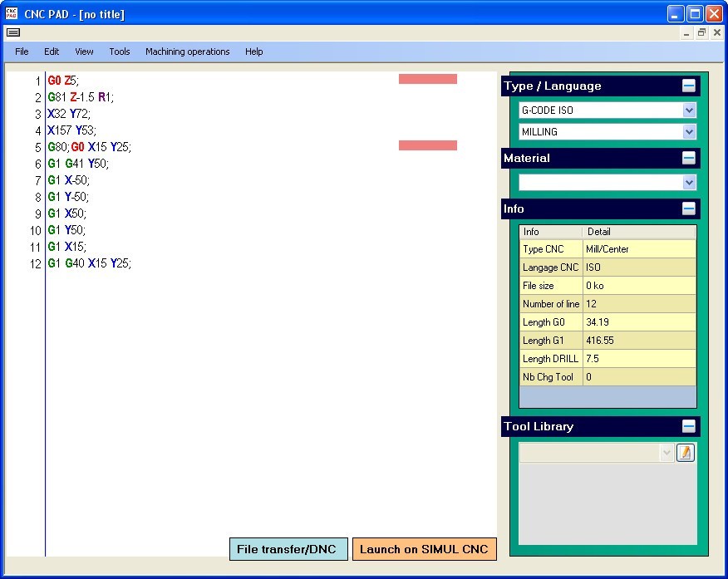Collapse the Info panel
The height and width of the screenshot is (579, 728).
tap(689, 209)
